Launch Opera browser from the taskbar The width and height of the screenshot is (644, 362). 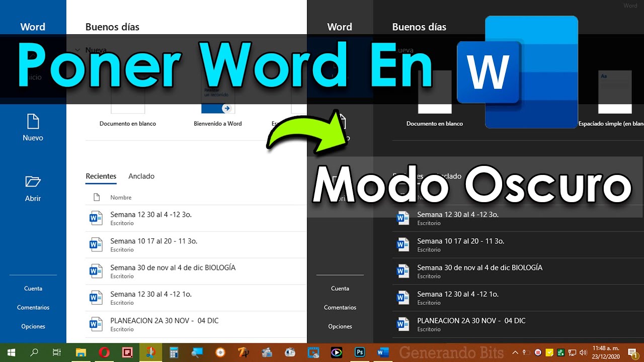click(104, 352)
